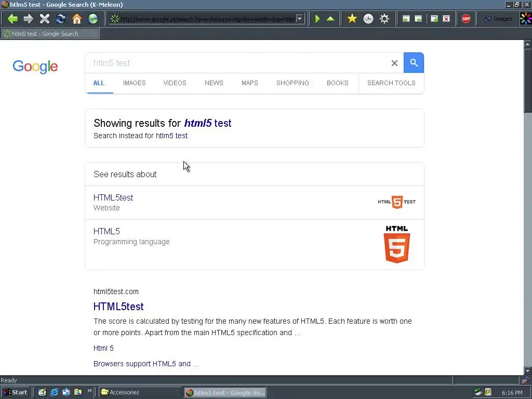Click the Google logo
Viewport: 532px width, 399px height.
[x=35, y=67]
